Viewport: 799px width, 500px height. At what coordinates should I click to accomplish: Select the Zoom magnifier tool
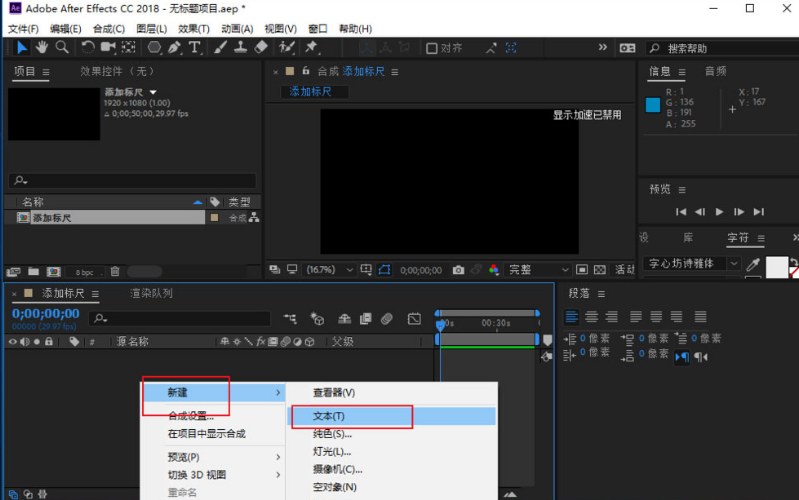(62, 47)
